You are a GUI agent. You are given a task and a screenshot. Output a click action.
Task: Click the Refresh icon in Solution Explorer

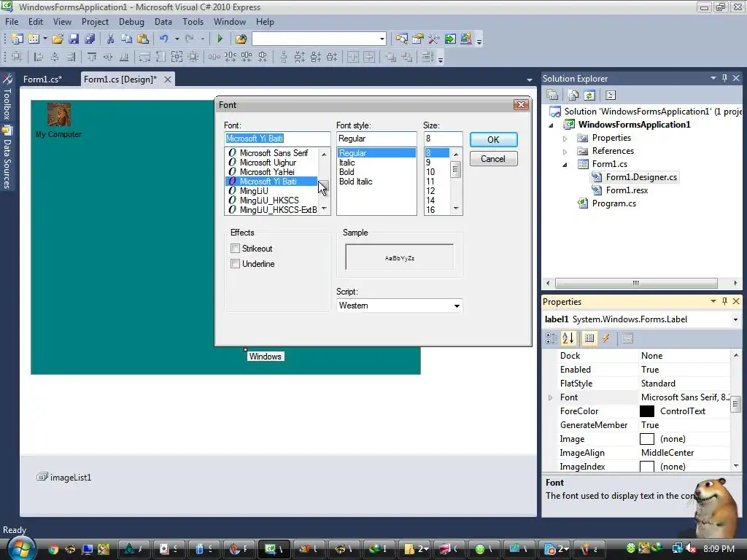coord(589,96)
